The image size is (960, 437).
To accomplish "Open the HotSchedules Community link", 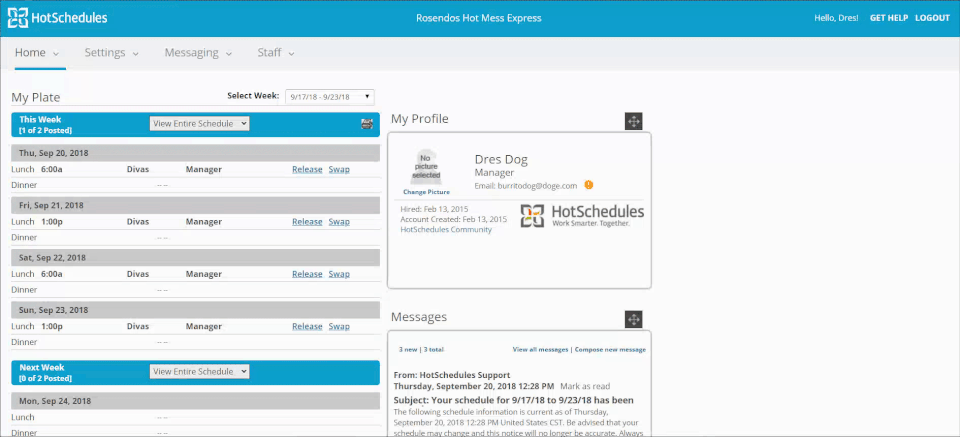I will [446, 230].
